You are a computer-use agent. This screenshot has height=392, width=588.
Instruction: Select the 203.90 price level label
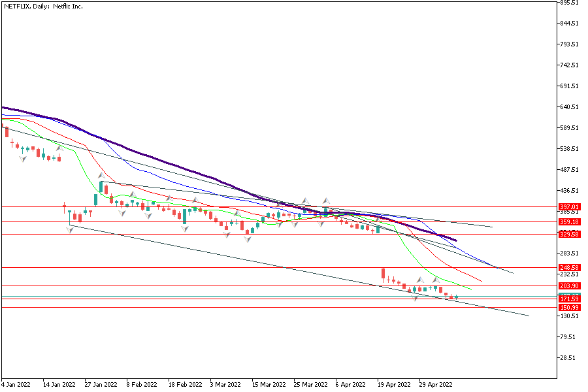click(x=570, y=286)
